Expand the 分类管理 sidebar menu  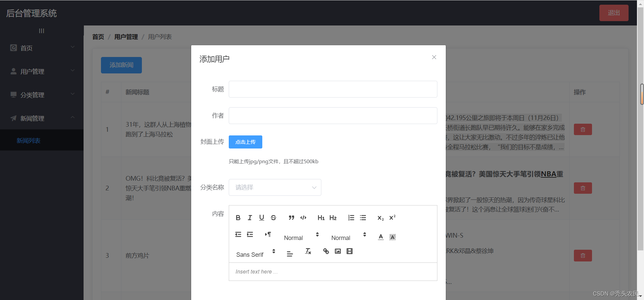[x=42, y=95]
